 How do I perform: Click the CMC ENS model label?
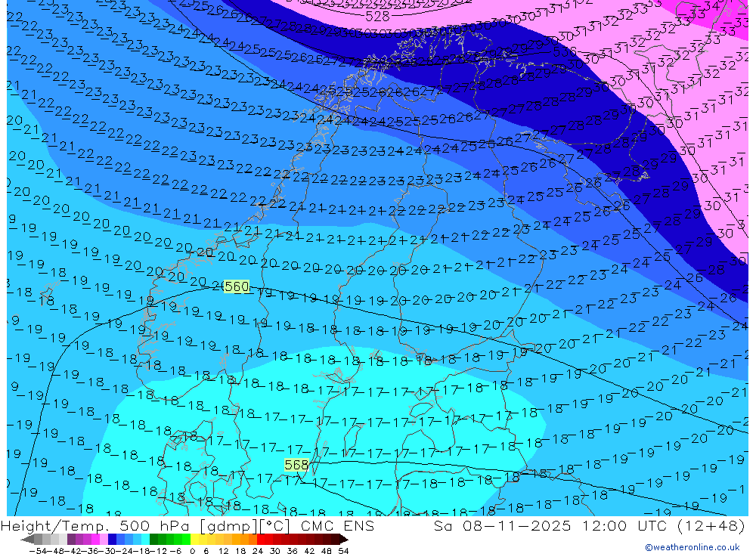(337, 526)
